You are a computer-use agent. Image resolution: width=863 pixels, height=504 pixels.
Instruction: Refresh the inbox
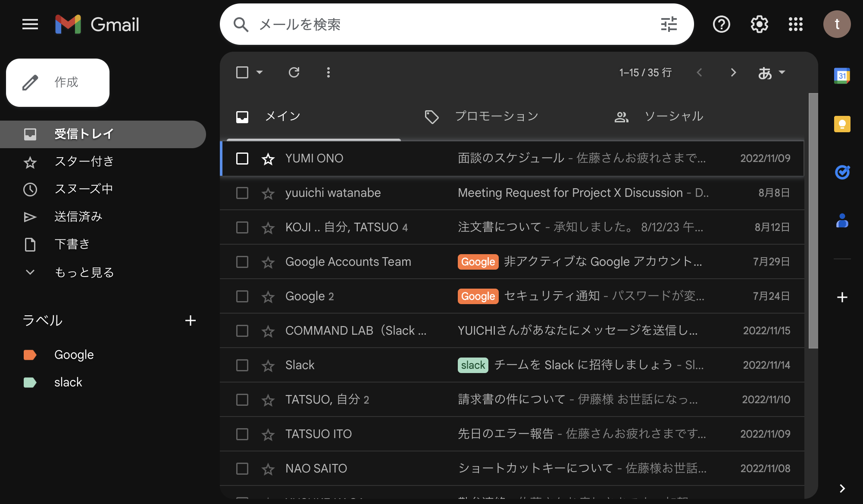294,72
